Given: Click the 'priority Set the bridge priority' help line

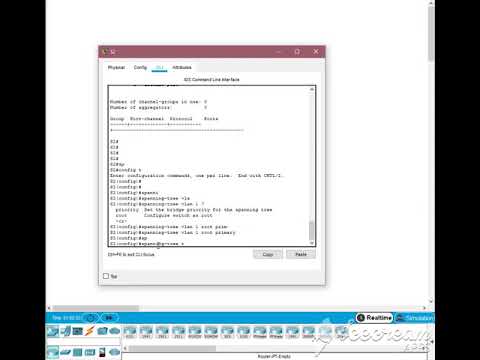Looking at the screenshot, I should [194, 210].
